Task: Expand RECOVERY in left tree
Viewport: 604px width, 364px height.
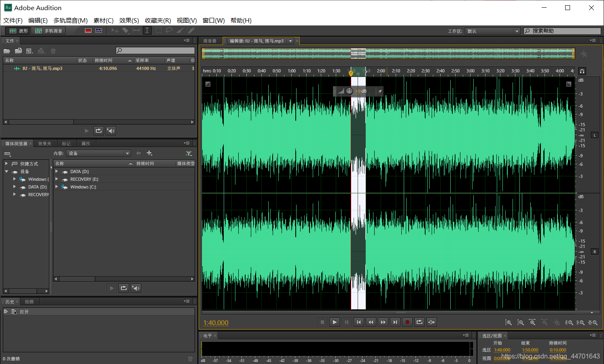Action: pyautogui.click(x=15, y=195)
